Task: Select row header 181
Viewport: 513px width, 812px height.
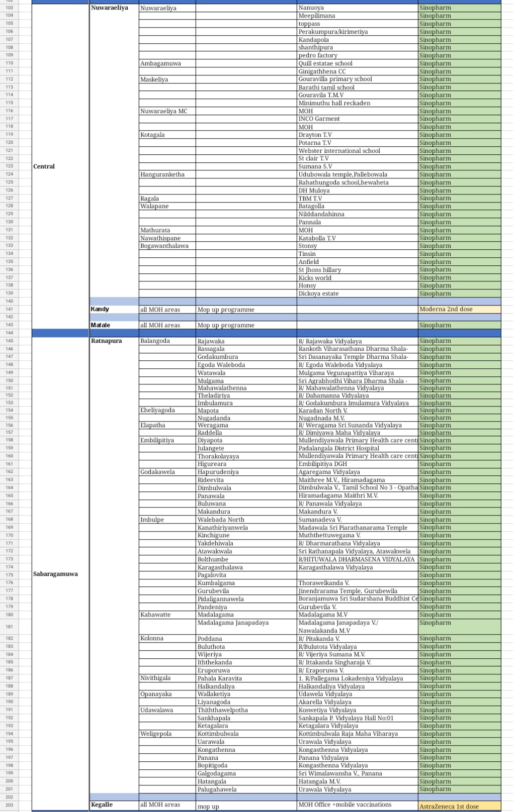Action: coord(10,627)
